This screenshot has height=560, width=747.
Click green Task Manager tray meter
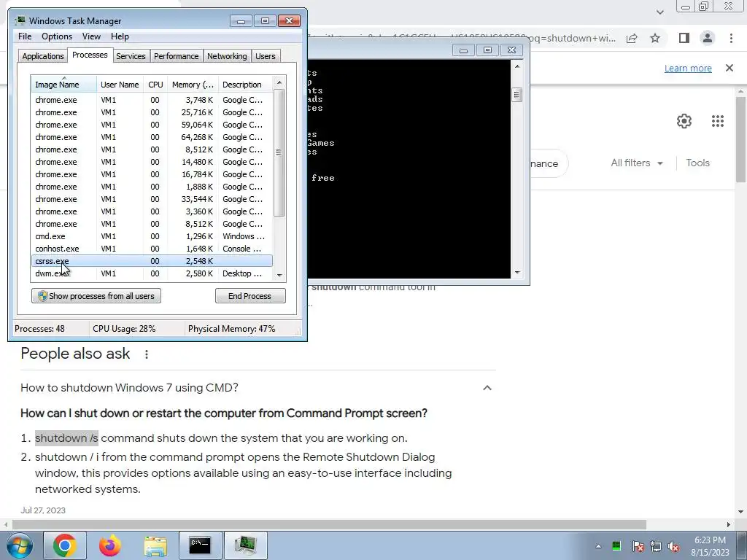pos(616,546)
